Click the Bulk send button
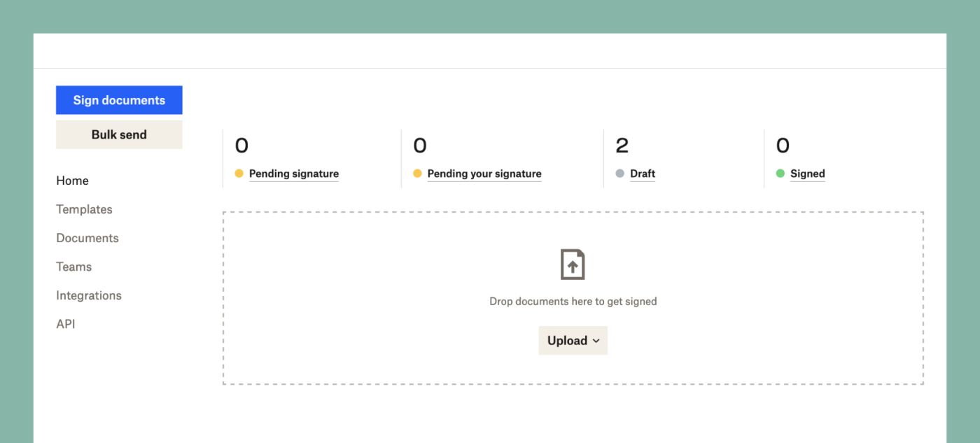The width and height of the screenshot is (980, 443). tap(119, 134)
